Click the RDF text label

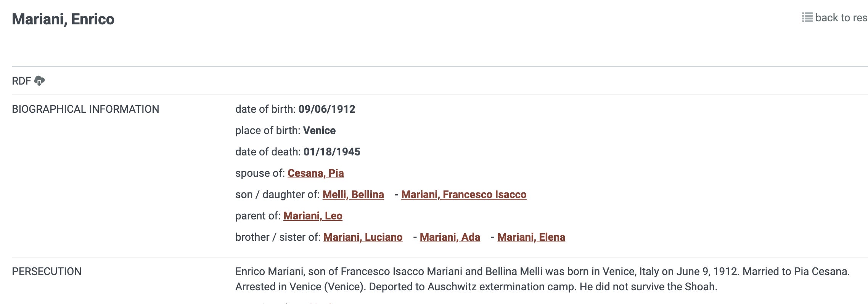[x=21, y=81]
